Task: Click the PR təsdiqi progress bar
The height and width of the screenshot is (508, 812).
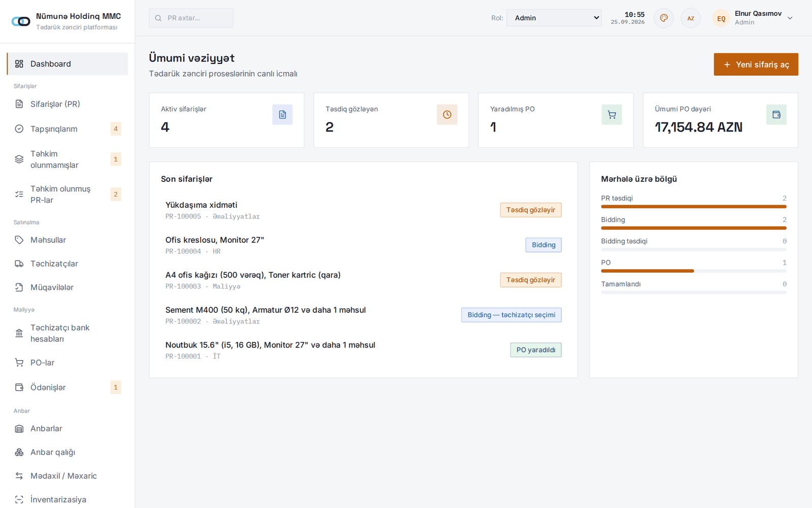Action: [694, 207]
